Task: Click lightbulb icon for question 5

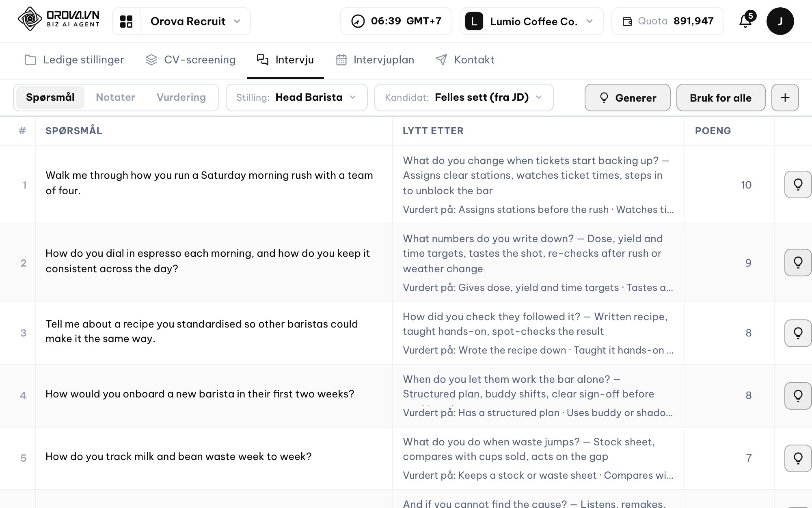Action: click(798, 458)
